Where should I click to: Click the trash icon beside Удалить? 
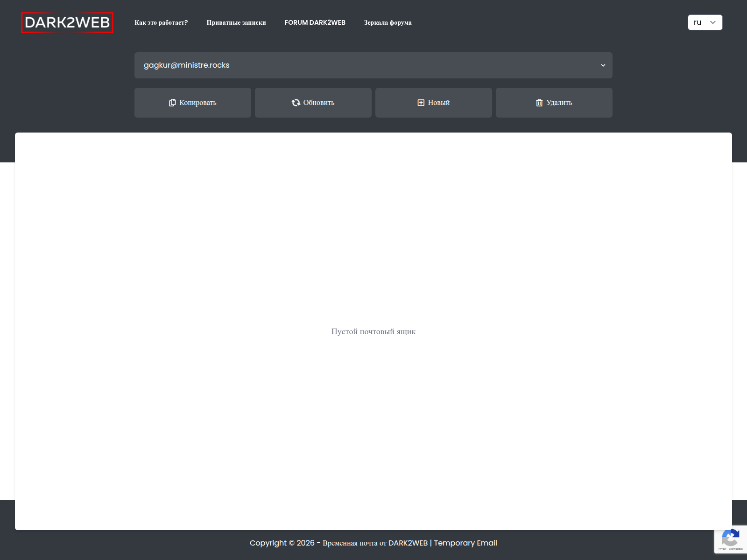tap(539, 103)
